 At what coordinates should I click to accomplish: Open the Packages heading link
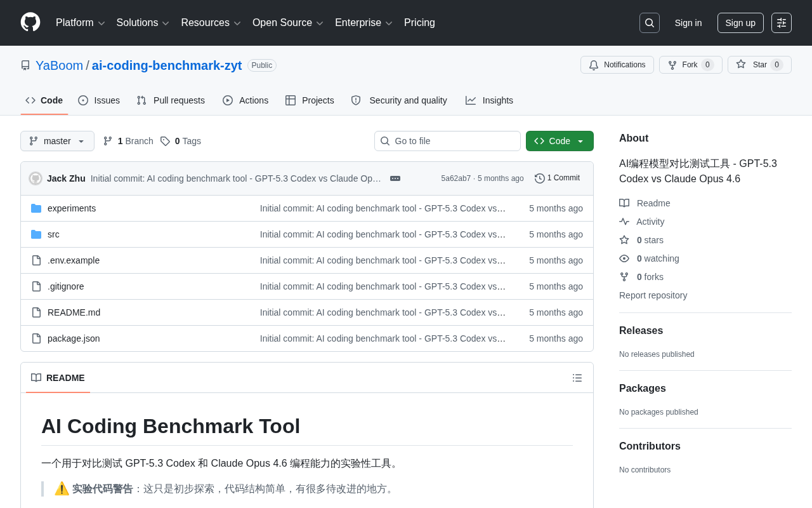click(x=643, y=389)
